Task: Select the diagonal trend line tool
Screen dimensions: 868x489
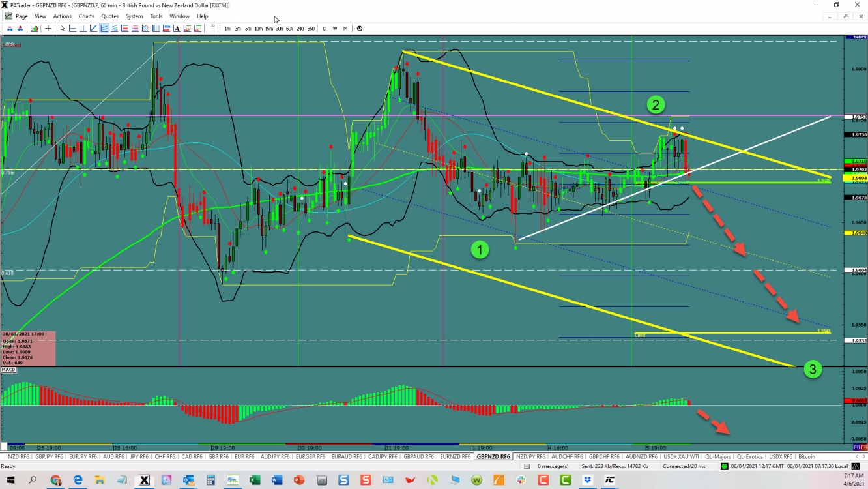Action: point(93,28)
